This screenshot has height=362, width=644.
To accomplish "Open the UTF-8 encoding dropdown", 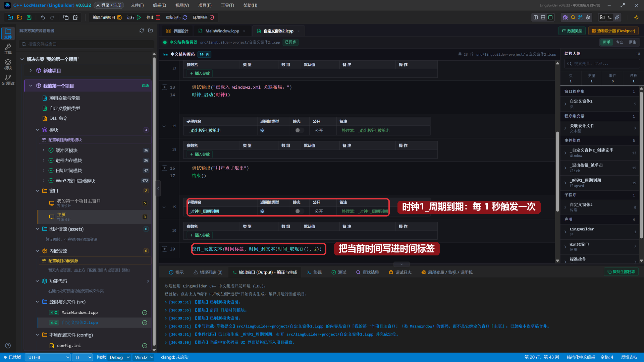I will pyautogui.click(x=48, y=357).
